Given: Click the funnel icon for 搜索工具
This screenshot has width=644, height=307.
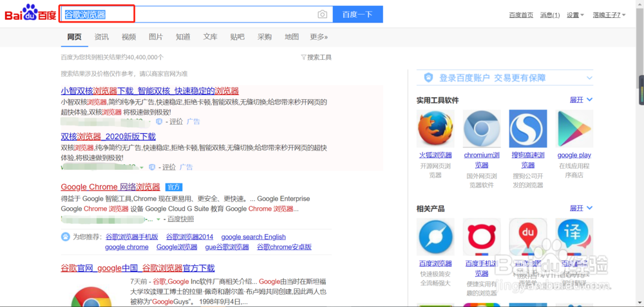Looking at the screenshot, I should (x=303, y=57).
